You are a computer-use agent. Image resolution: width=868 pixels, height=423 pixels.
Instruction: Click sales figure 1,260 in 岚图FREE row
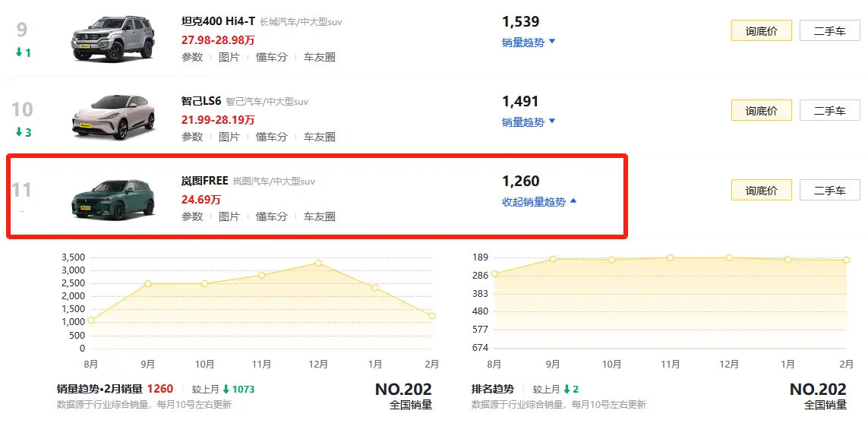tap(520, 181)
